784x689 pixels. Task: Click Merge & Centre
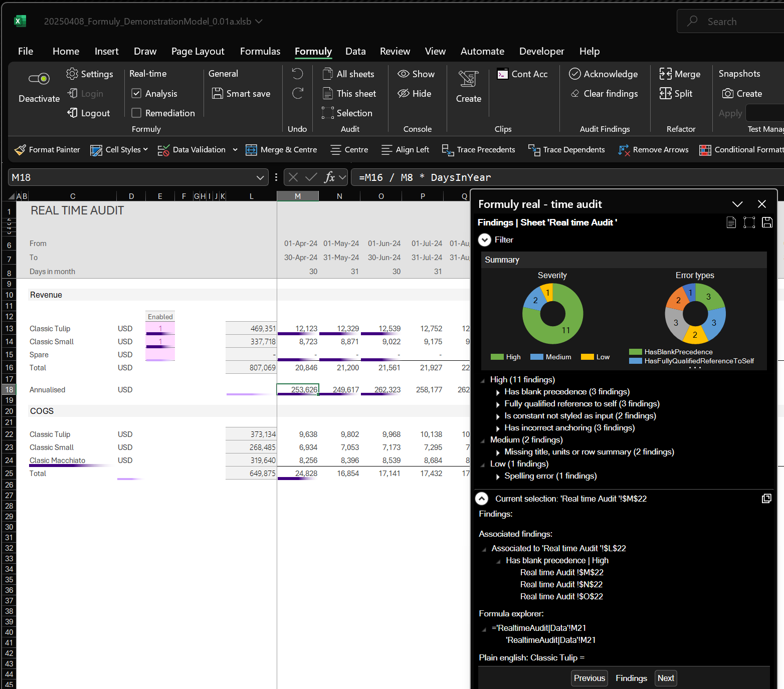(281, 149)
